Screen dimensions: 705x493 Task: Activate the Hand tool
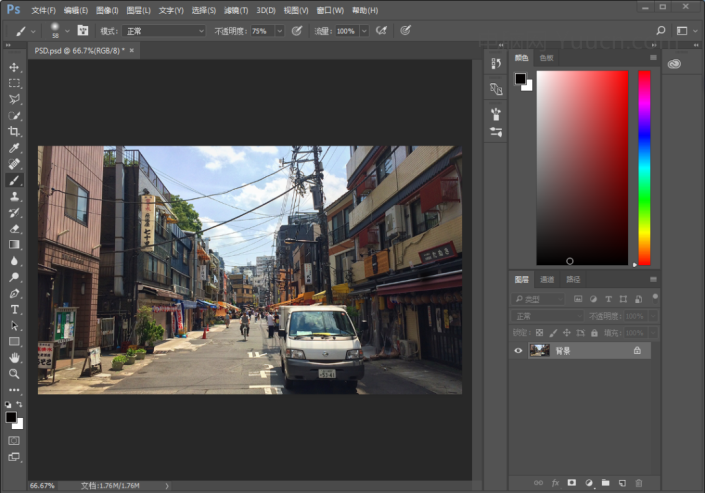tap(14, 357)
